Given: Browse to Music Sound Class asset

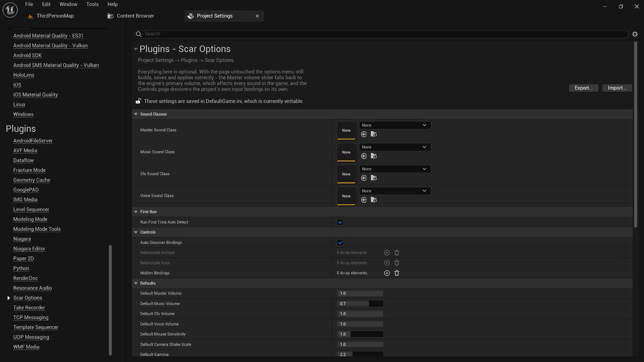Looking at the screenshot, I should 374,156.
